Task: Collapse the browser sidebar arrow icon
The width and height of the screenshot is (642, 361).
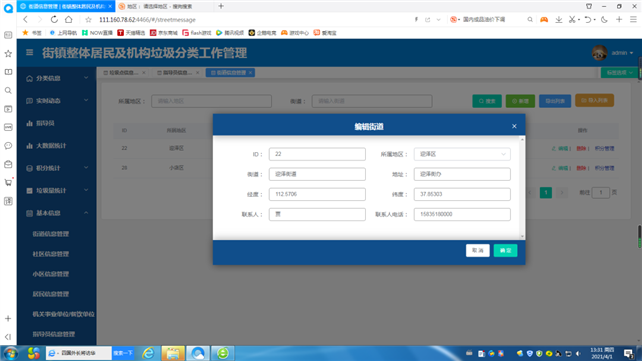Action: tap(8, 336)
